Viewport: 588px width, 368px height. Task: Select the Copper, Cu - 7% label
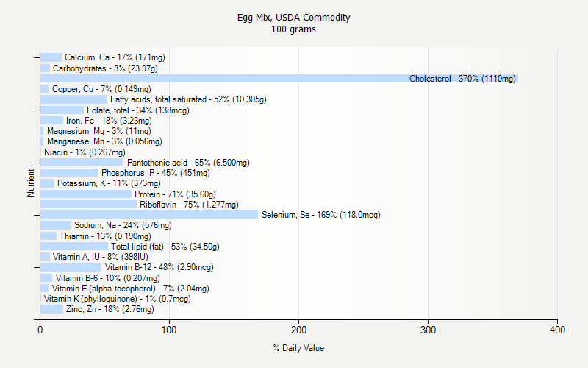pos(101,89)
